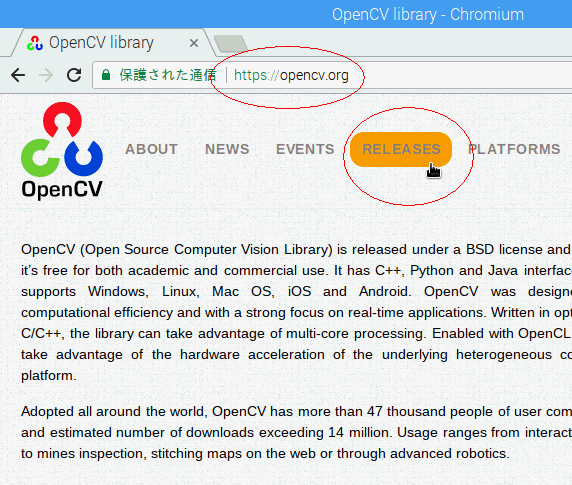Viewport: 572px width, 485px height.
Task: Go to the EVENTS page
Action: pyautogui.click(x=305, y=149)
